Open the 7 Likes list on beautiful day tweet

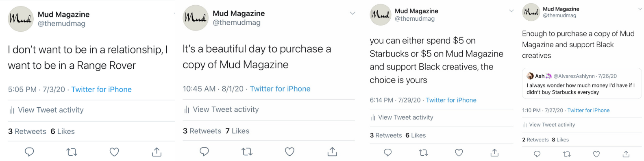(x=237, y=131)
